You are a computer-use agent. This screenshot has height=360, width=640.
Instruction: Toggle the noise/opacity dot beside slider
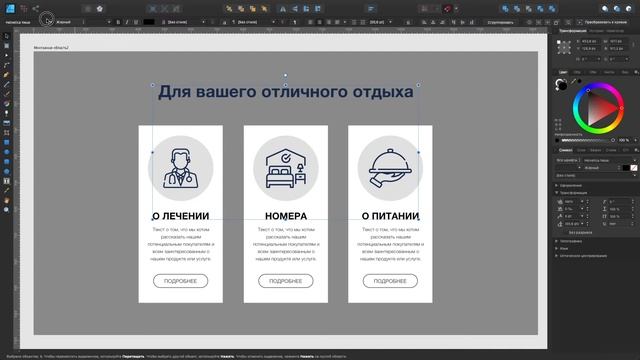[x=558, y=140]
